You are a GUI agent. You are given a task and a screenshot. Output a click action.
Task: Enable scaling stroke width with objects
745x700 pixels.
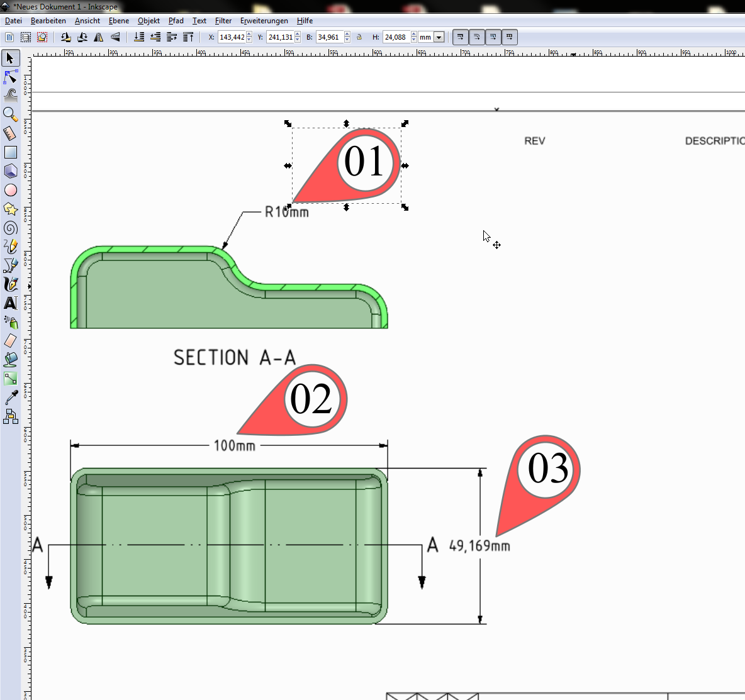[460, 36]
